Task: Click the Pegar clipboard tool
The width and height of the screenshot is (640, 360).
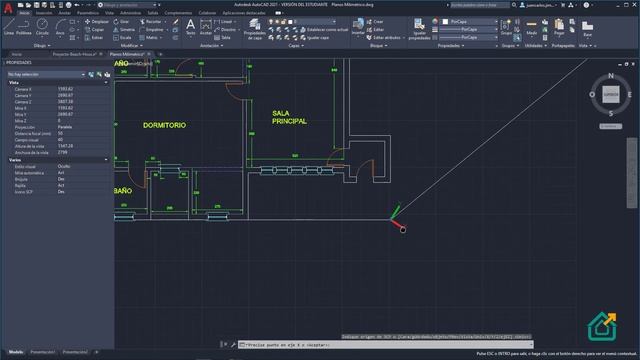Action: [x=559, y=27]
